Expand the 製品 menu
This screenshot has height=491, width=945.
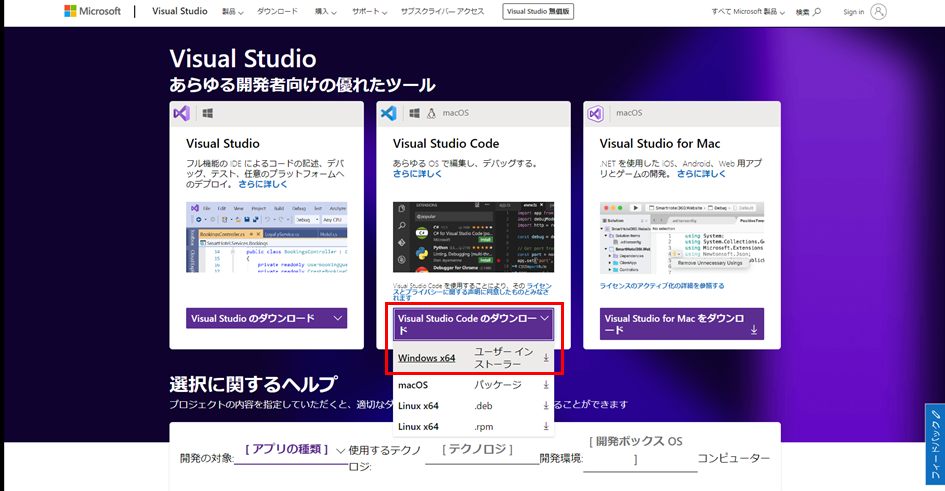coord(232,11)
